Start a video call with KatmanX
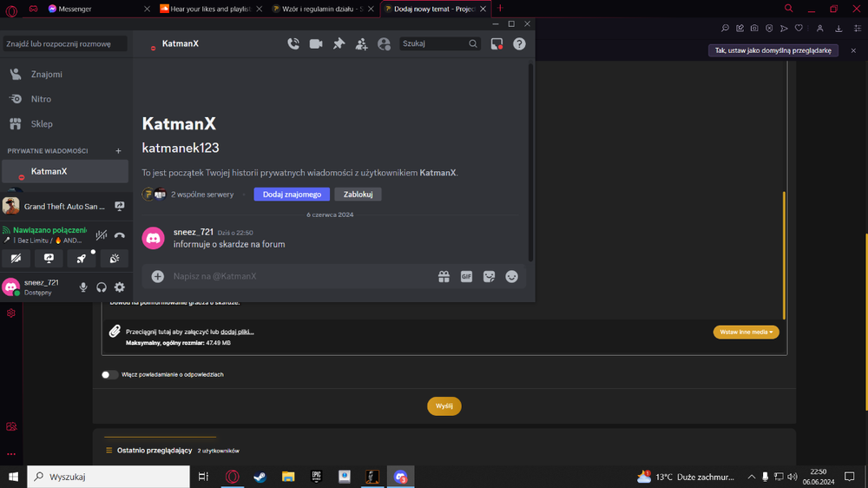The image size is (868, 488). [316, 43]
